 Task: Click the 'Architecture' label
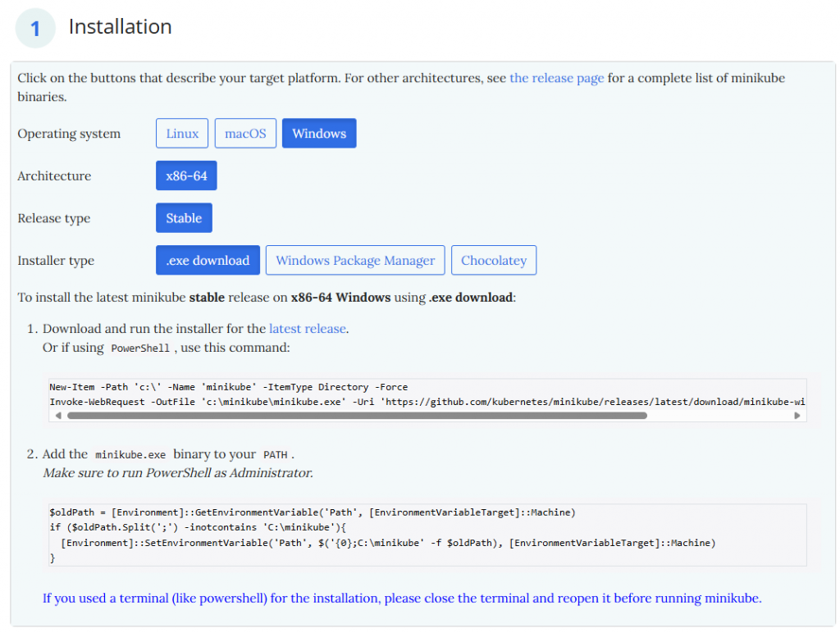tap(54, 175)
